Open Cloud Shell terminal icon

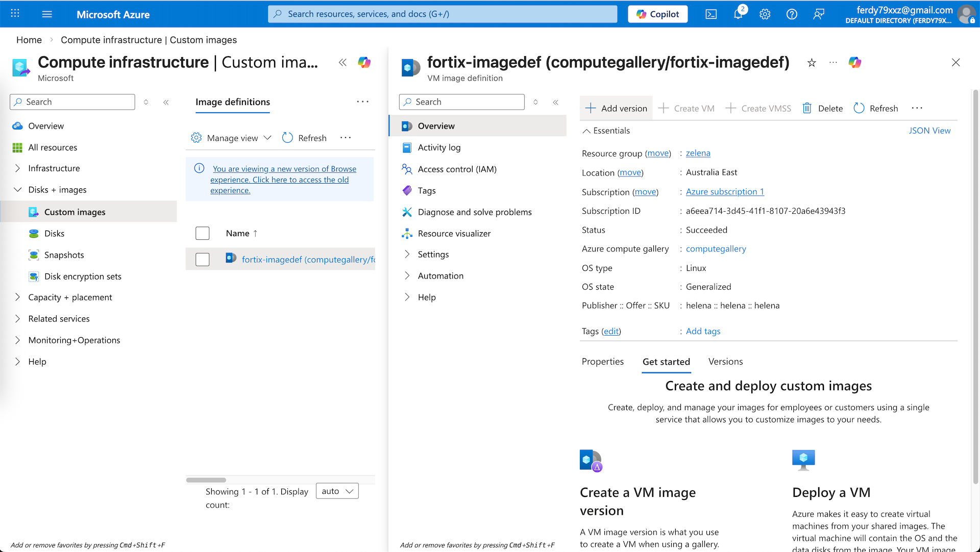711,14
